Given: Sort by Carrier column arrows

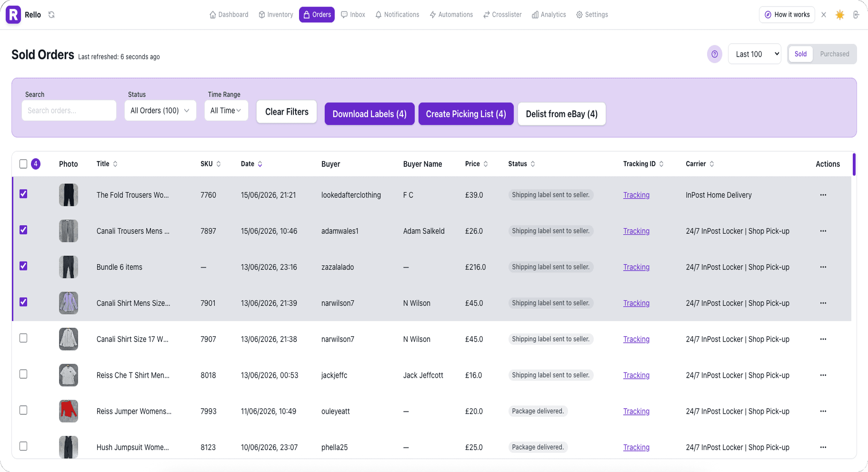Looking at the screenshot, I should [x=712, y=164].
